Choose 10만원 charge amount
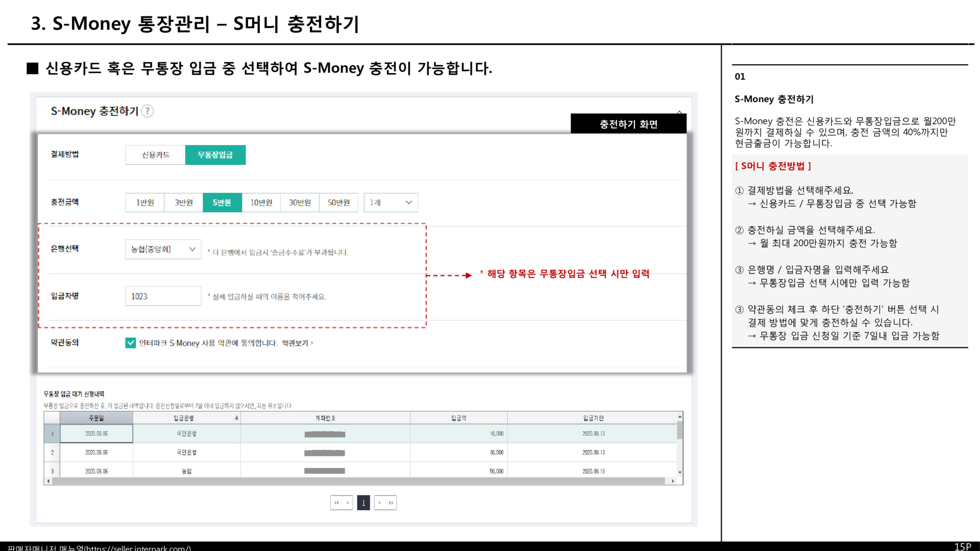Screen dimensions: 980x551 tap(261, 203)
